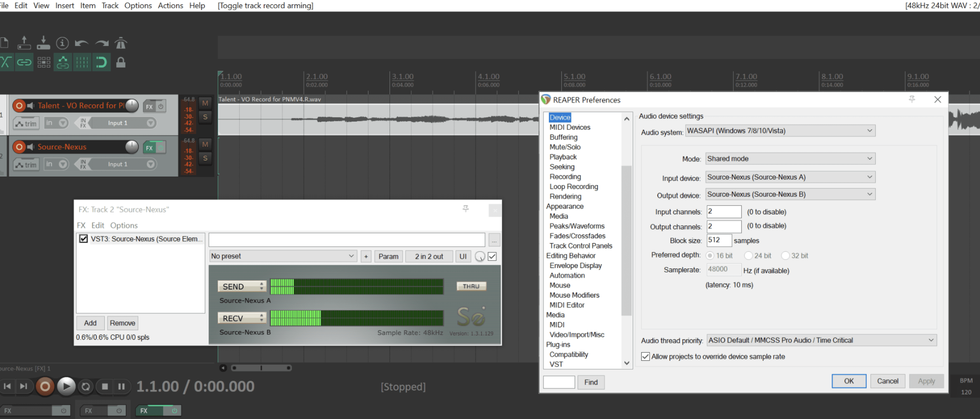The width and height of the screenshot is (980, 419).
Task: Expand the Input device dropdown
Action: (790, 177)
